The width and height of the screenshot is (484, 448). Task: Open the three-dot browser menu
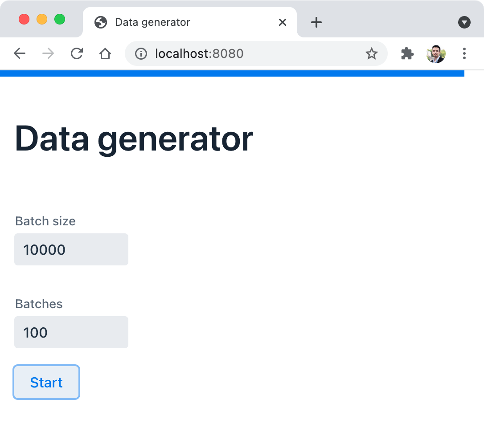tap(464, 53)
